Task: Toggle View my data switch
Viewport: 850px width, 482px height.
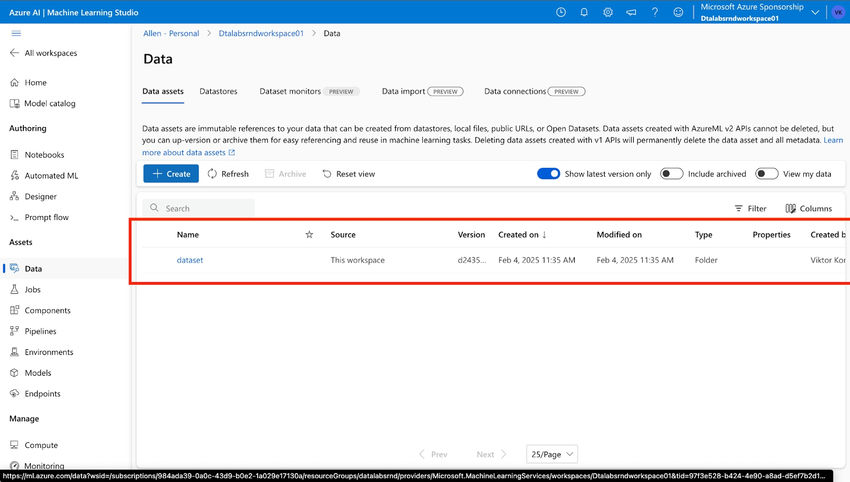Action: click(x=767, y=173)
